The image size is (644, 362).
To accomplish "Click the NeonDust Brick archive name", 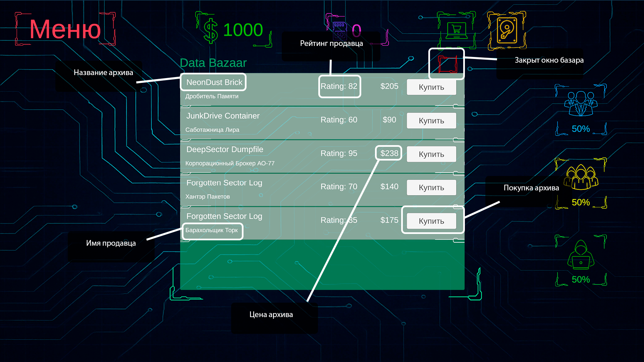I will 214,82.
